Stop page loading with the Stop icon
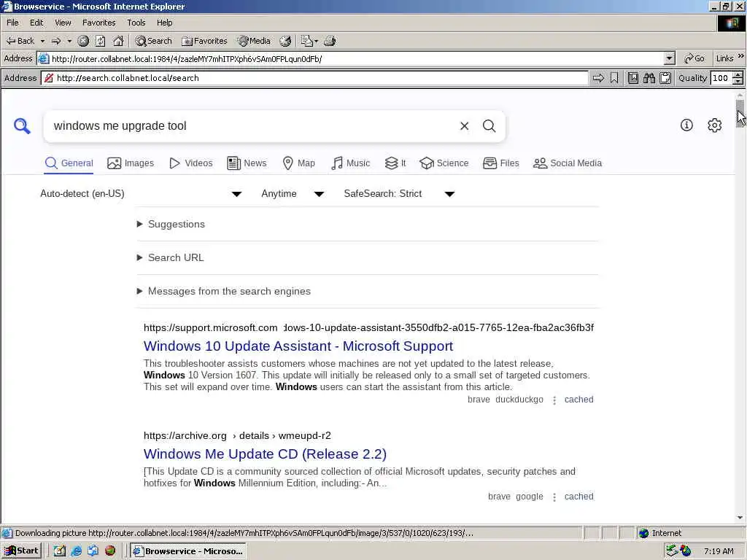The width and height of the screenshot is (747, 560). click(83, 41)
